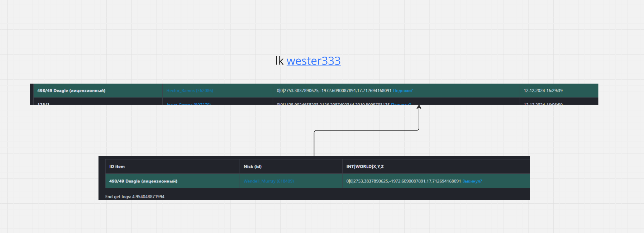Screen dimensions: 644x233
Task: Open the Wendell_Murray (618409) player link
Action: pyautogui.click(x=268, y=181)
